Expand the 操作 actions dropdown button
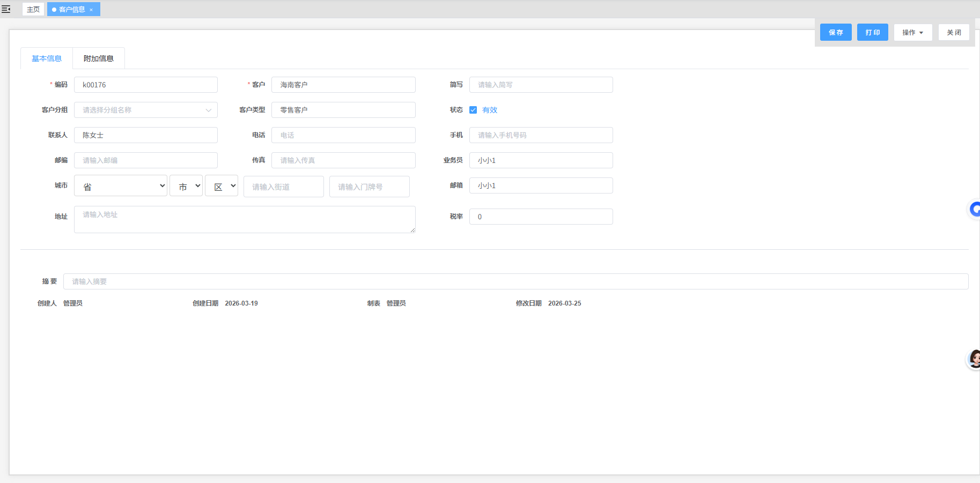 coord(912,33)
